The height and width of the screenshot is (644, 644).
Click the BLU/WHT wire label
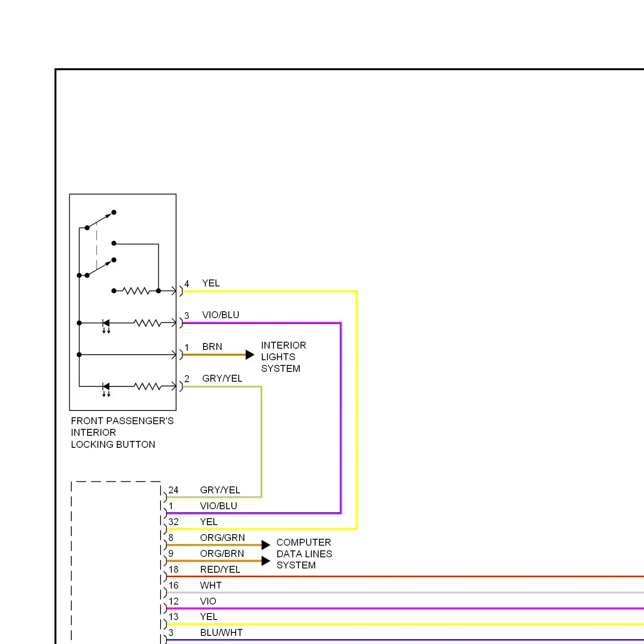222,633
